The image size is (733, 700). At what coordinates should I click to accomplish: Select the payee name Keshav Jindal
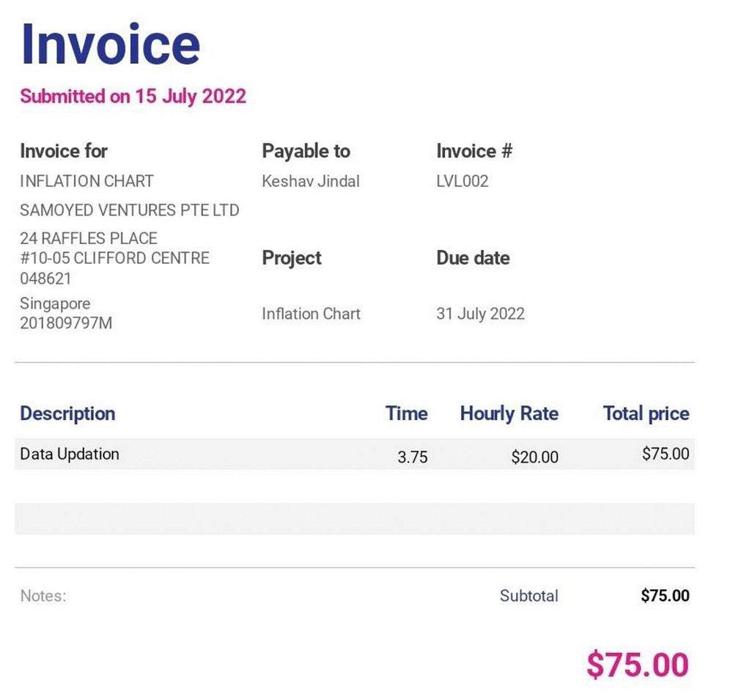[311, 181]
